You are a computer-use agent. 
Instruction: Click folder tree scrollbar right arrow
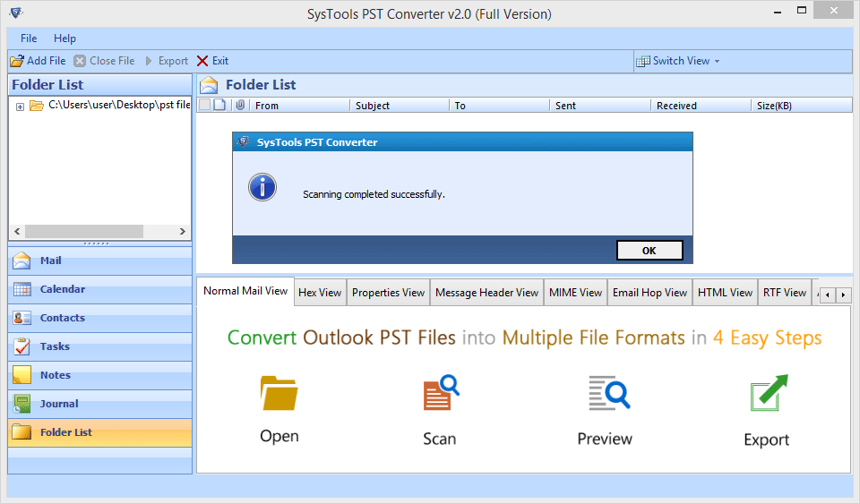(183, 231)
